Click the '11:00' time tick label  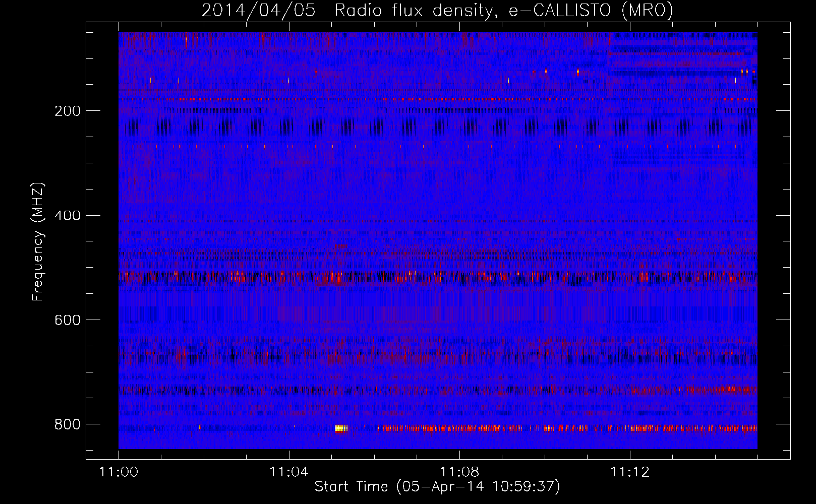[x=119, y=472]
